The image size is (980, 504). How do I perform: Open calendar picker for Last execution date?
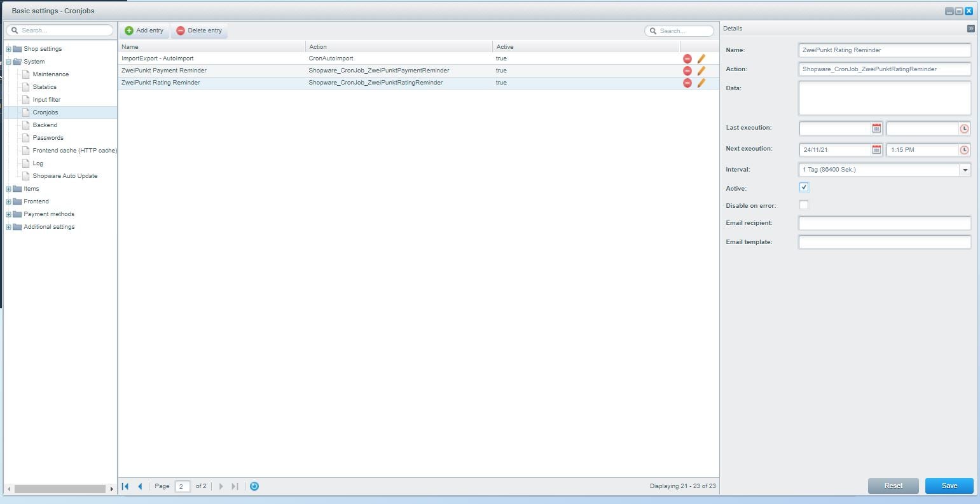tap(876, 128)
